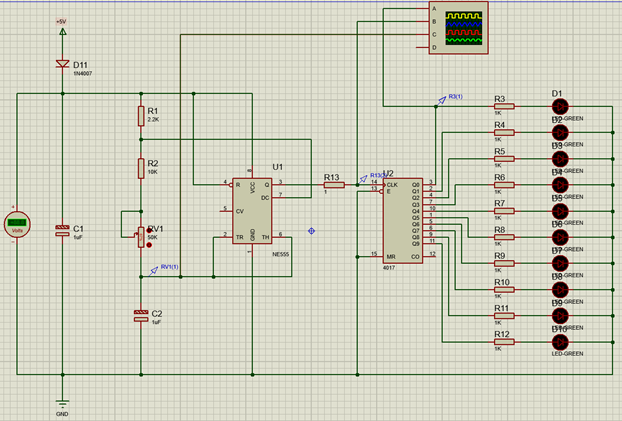Select the NE555 timer chip U1
The width and height of the screenshot is (622, 421).
click(253, 211)
